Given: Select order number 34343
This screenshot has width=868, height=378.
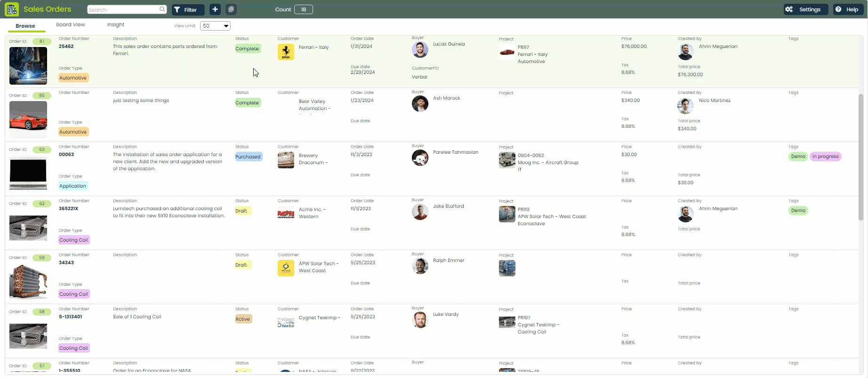Looking at the screenshot, I should tap(66, 263).
